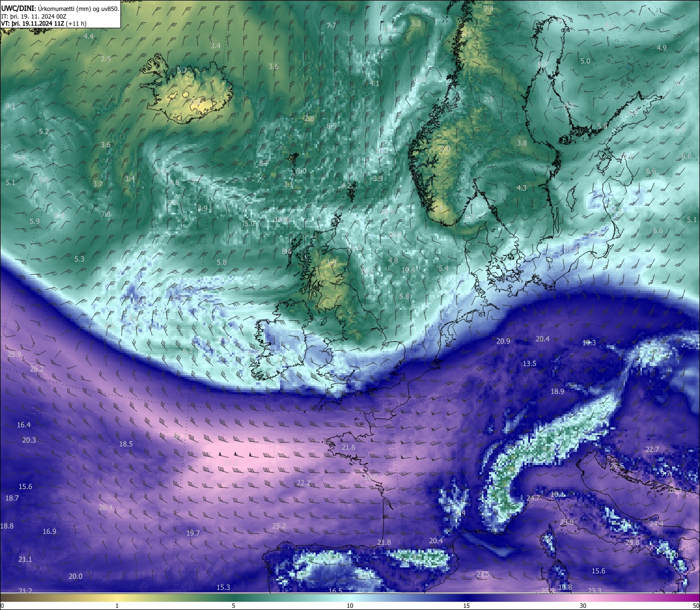This screenshot has height=610, width=700.
Task: Click the map value '5.3'
Action: click(79, 259)
